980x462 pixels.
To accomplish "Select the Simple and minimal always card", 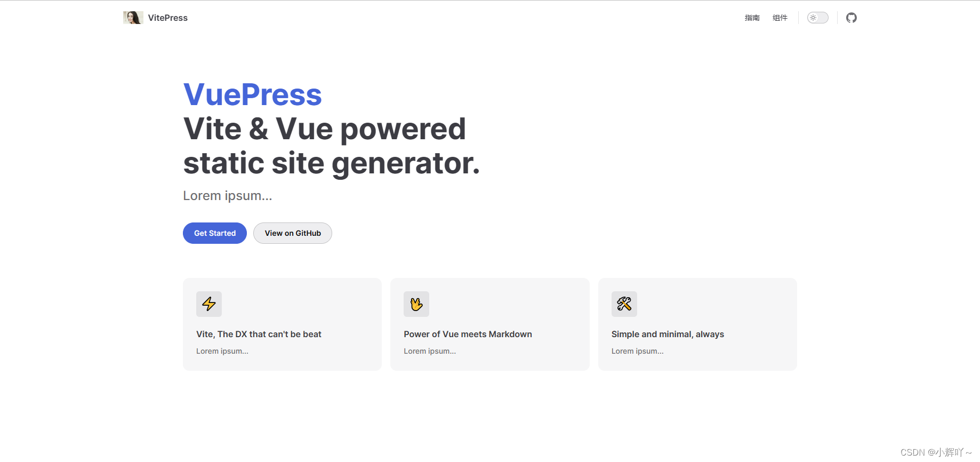I will pos(697,324).
